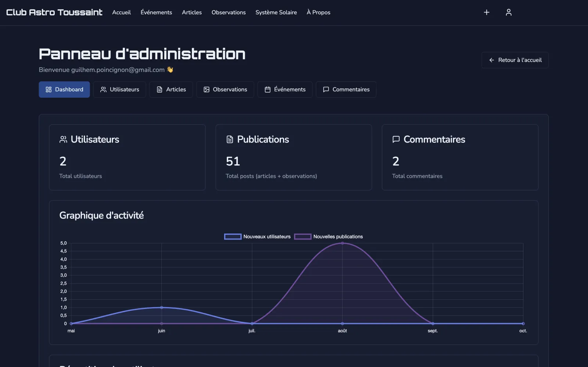Open Observations in the top navigation
Viewport: 588px width, 367px height.
229,12
